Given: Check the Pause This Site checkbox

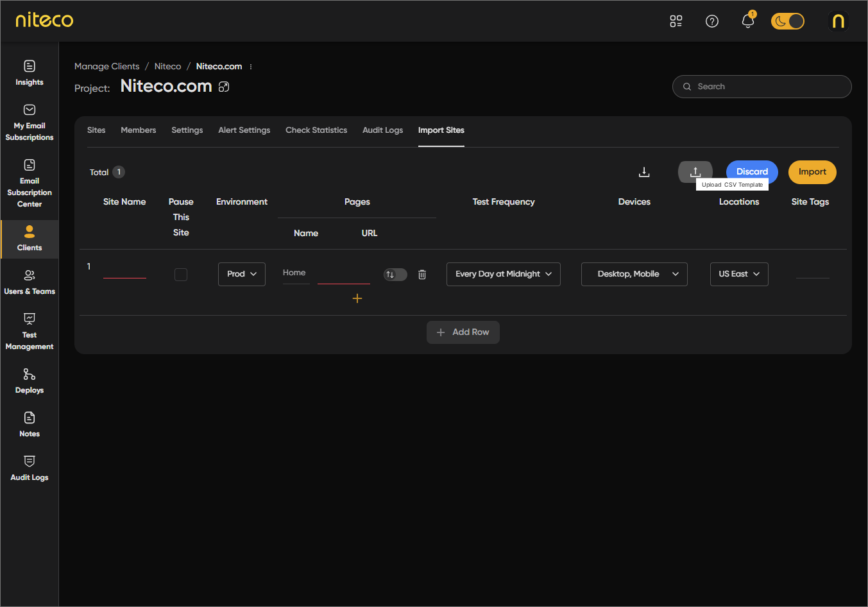Looking at the screenshot, I should point(181,275).
